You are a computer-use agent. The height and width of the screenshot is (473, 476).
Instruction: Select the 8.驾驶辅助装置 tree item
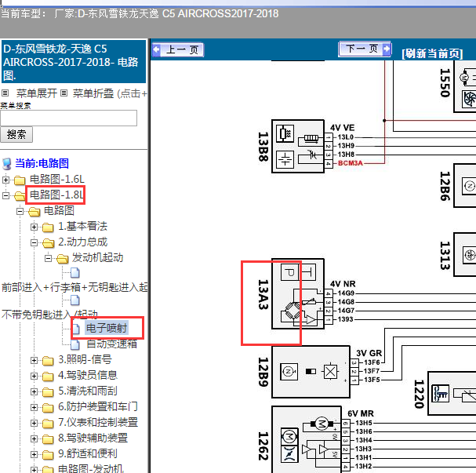coord(93,438)
